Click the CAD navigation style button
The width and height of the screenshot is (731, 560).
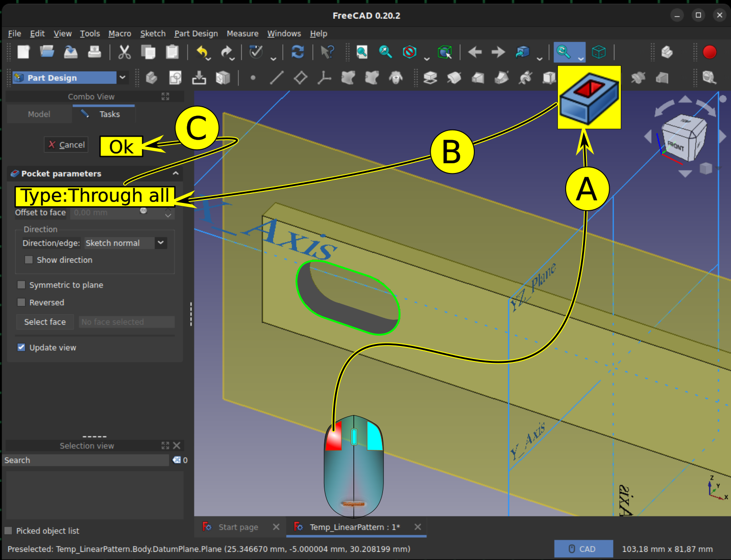[583, 549]
